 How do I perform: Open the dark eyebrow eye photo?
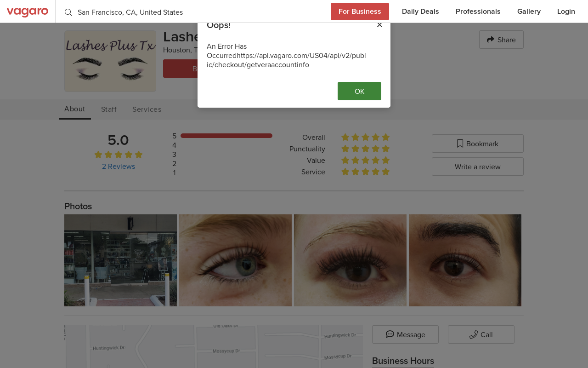pyautogui.click(x=465, y=260)
